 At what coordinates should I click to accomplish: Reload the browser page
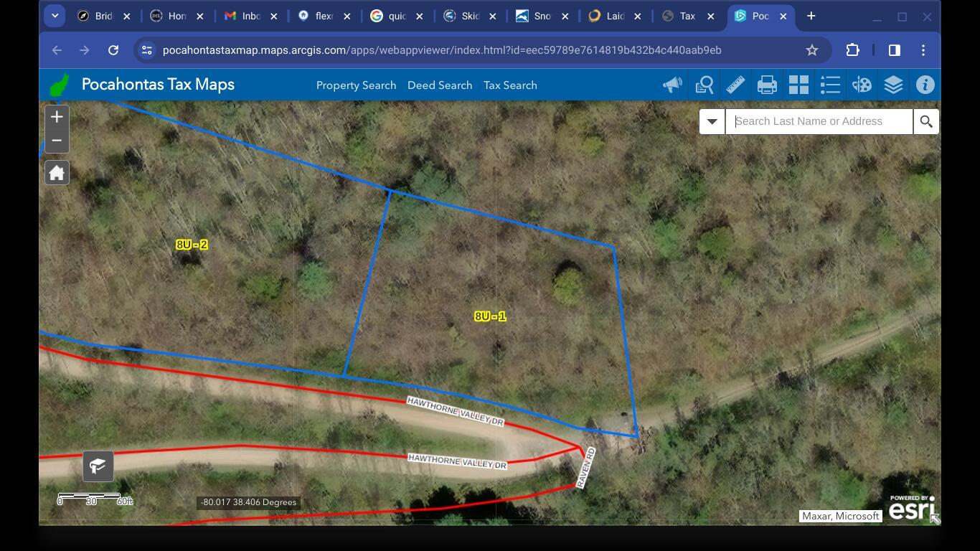pyautogui.click(x=113, y=50)
